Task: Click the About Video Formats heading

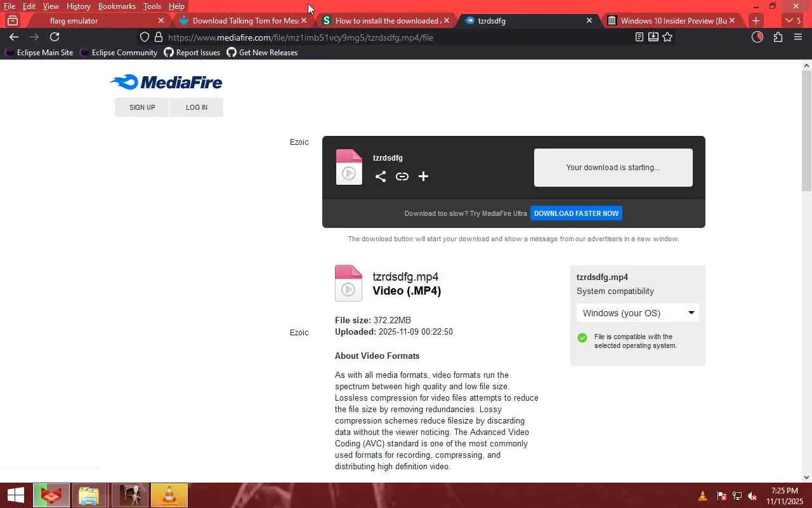Action: click(x=377, y=356)
